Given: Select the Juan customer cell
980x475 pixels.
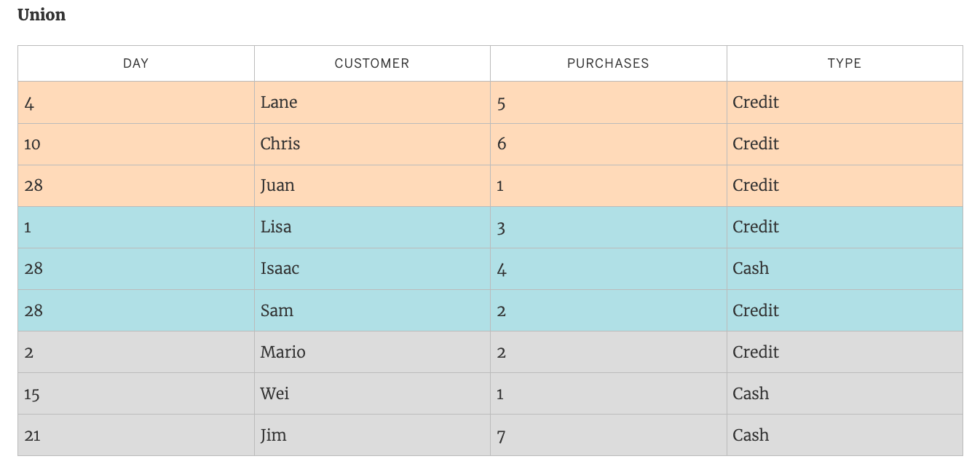Looking at the screenshot, I should 277,186.
